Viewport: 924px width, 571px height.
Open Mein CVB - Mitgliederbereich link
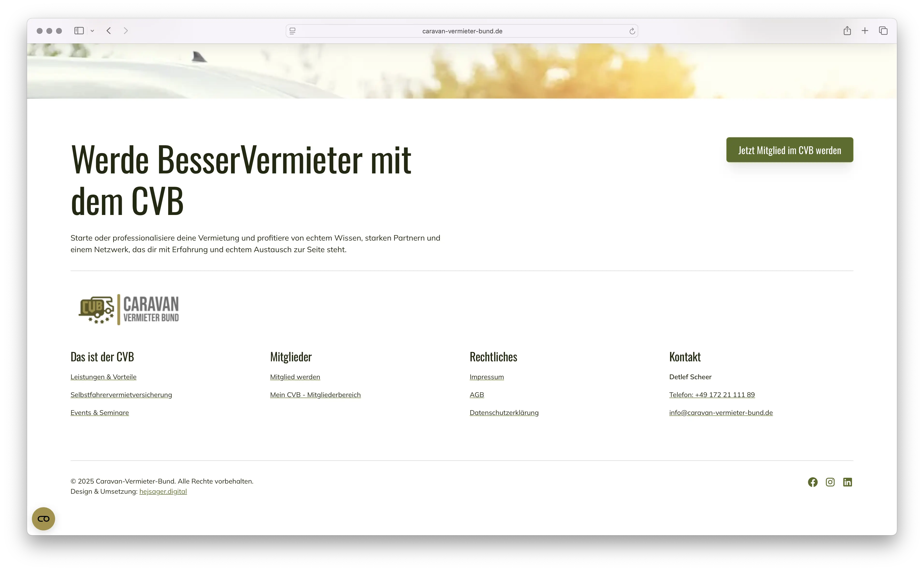click(x=315, y=395)
